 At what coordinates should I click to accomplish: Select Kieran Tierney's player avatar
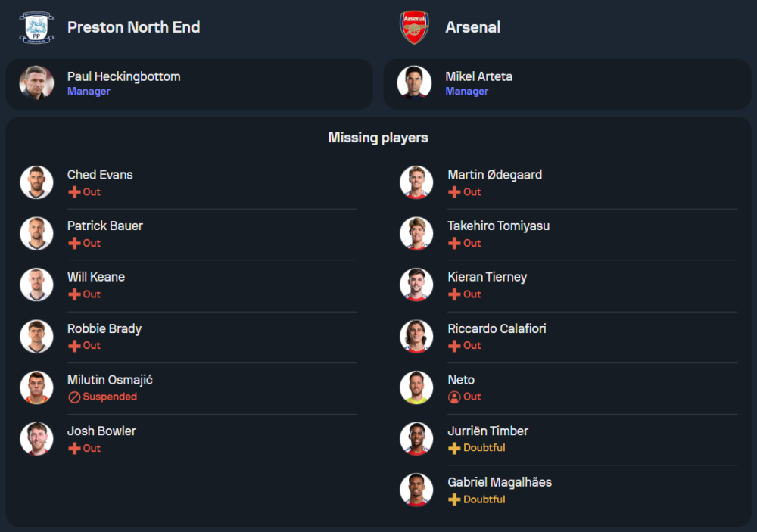[416, 285]
